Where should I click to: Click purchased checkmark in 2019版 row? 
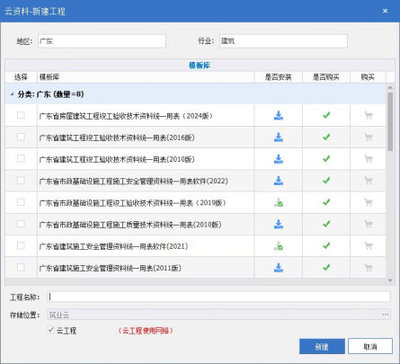point(326,202)
